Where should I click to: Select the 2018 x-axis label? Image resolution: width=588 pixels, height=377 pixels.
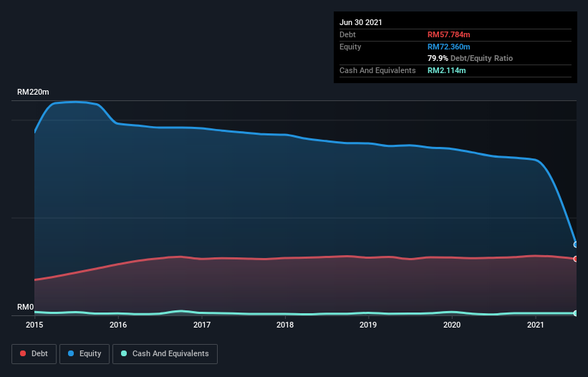point(285,325)
